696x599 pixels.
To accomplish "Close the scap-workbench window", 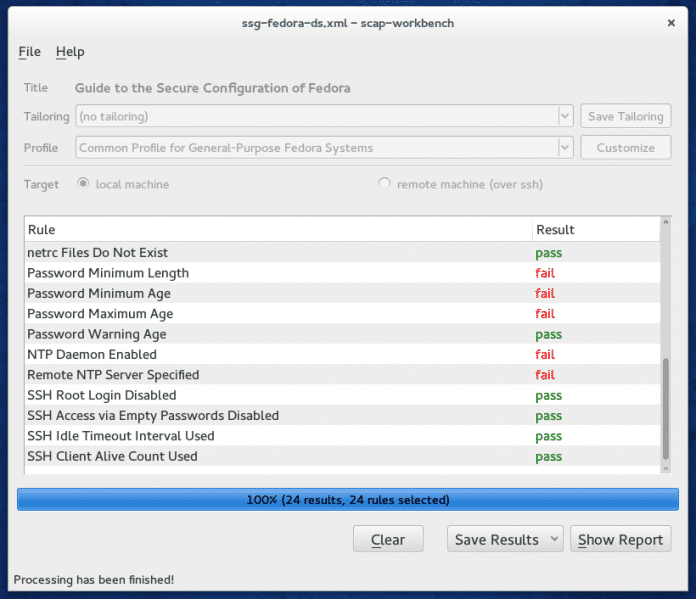I will (669, 21).
